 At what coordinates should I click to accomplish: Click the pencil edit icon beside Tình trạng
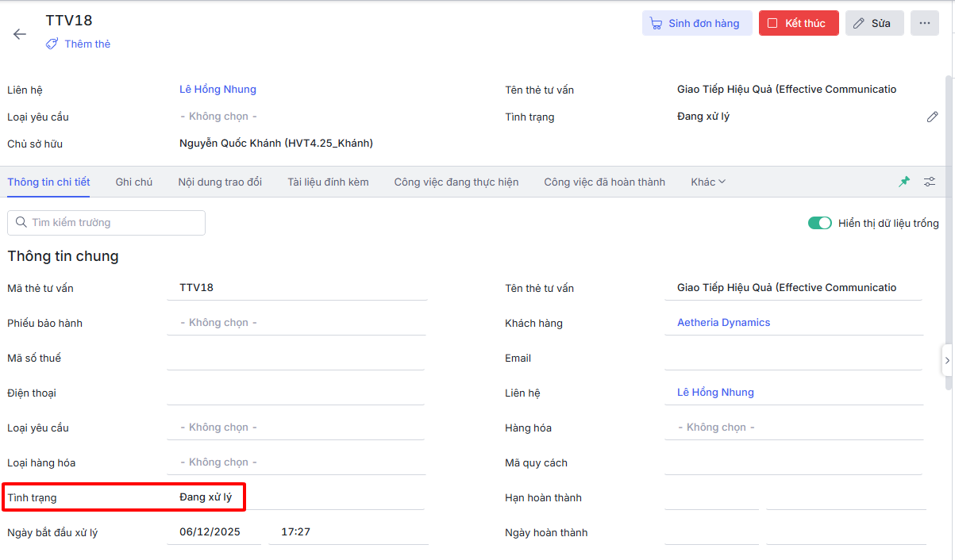[x=932, y=117]
